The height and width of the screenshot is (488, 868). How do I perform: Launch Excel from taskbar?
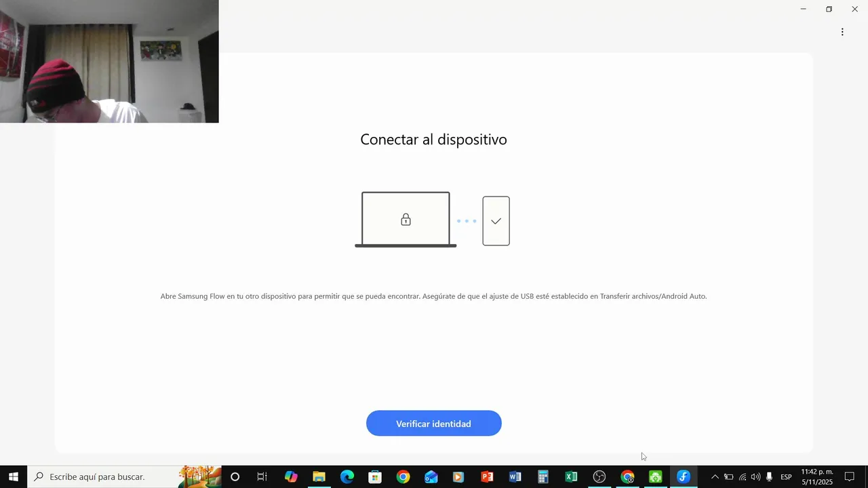[x=571, y=477]
